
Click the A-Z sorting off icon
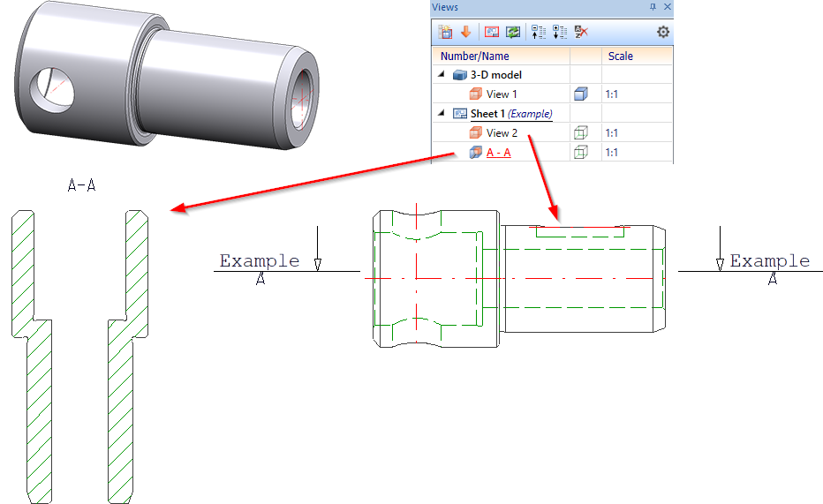pyautogui.click(x=581, y=32)
